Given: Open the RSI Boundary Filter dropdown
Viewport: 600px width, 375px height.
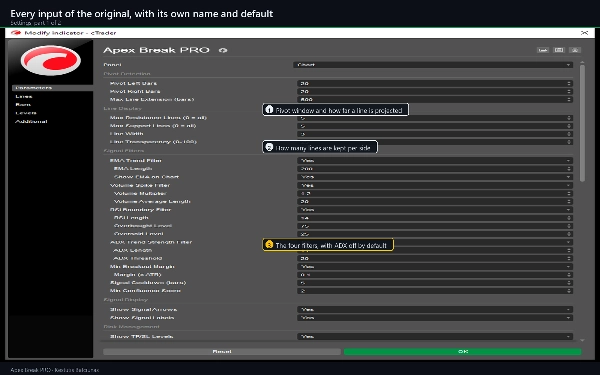Looking at the screenshot, I should (435, 210).
